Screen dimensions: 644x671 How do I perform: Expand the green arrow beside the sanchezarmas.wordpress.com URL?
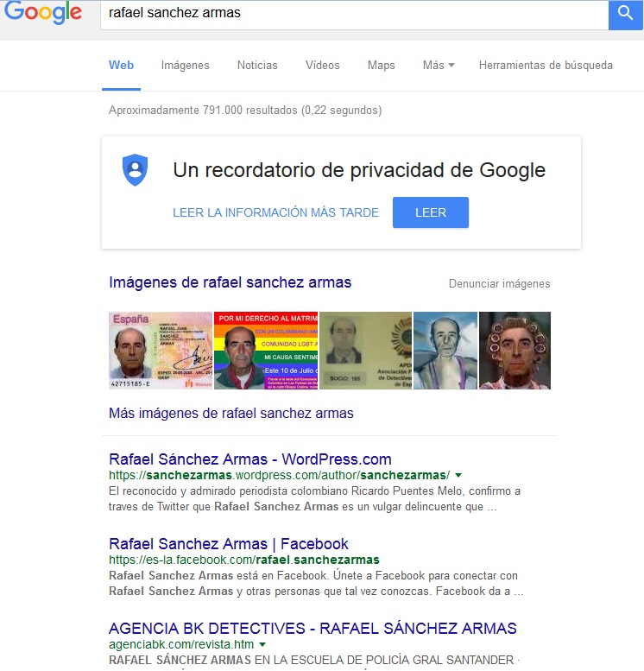[458, 475]
